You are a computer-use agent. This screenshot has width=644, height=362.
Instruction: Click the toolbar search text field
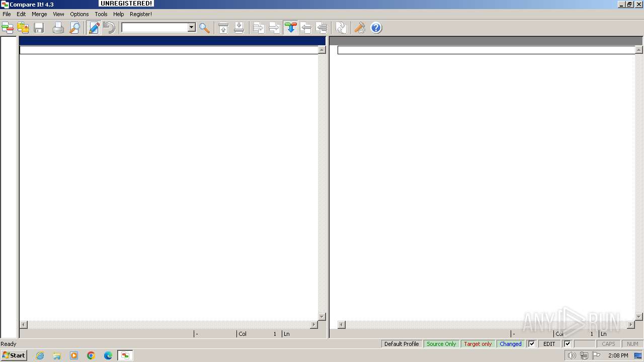coord(155,28)
